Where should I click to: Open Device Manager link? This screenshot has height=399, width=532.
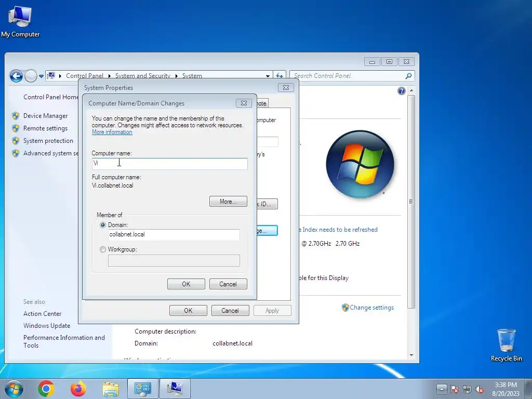click(46, 116)
